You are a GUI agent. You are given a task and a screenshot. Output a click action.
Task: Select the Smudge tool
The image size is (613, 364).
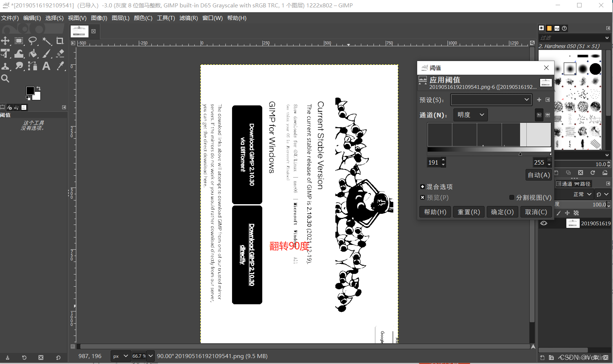tap(19, 66)
